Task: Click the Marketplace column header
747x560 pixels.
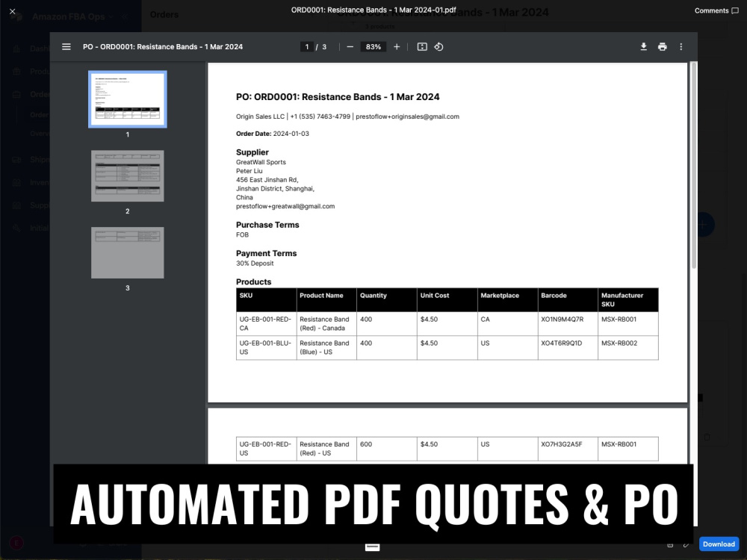Action: pyautogui.click(x=508, y=299)
